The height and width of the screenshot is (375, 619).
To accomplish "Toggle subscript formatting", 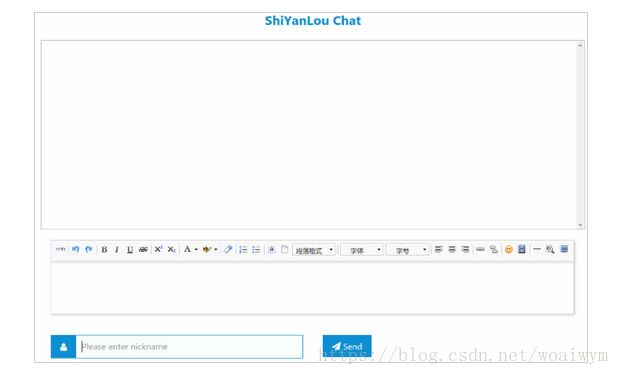I will point(171,249).
